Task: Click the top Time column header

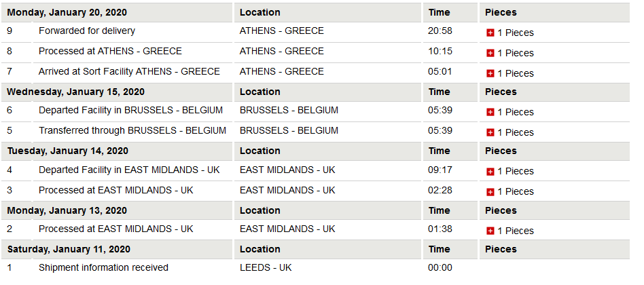Action: point(439,12)
